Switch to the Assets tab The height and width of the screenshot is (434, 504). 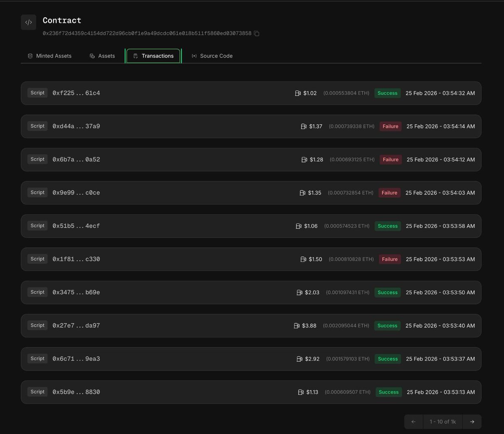pyautogui.click(x=102, y=56)
